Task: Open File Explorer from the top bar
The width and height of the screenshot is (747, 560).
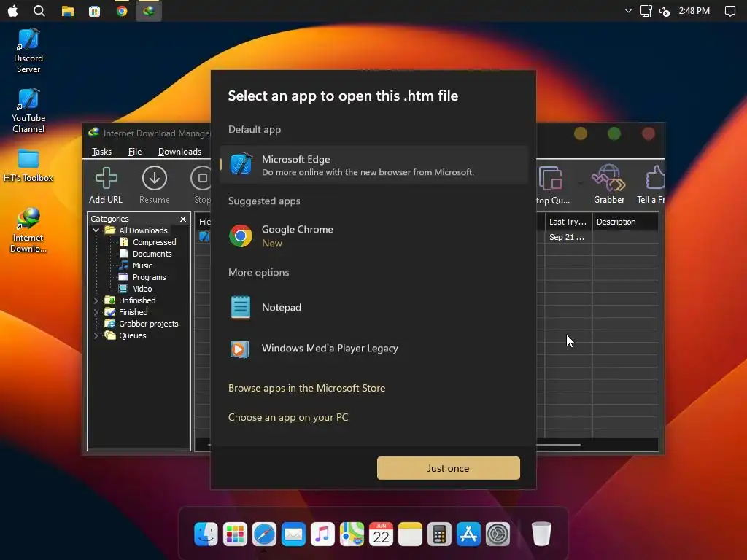Action: [68, 11]
